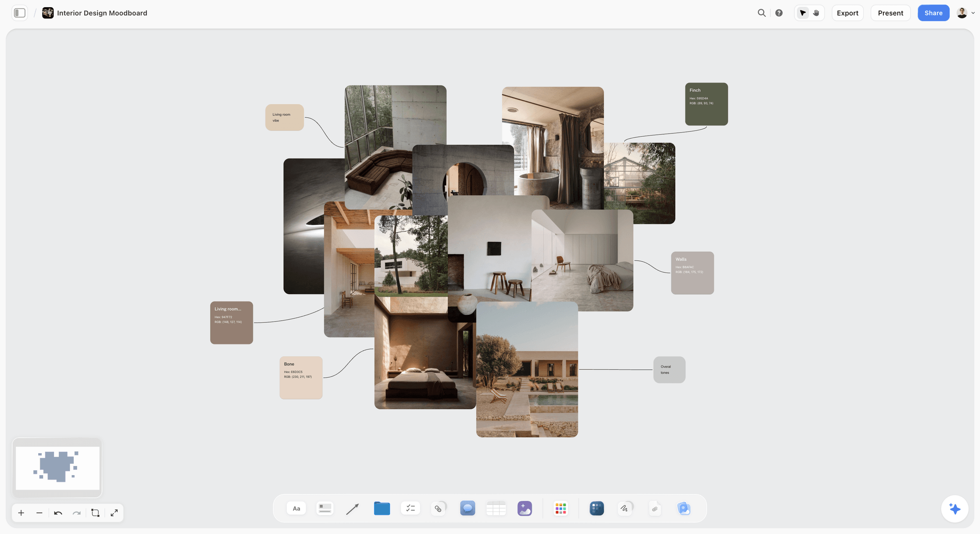
Task: Select the Bone beige color swatch
Action: pyautogui.click(x=301, y=378)
